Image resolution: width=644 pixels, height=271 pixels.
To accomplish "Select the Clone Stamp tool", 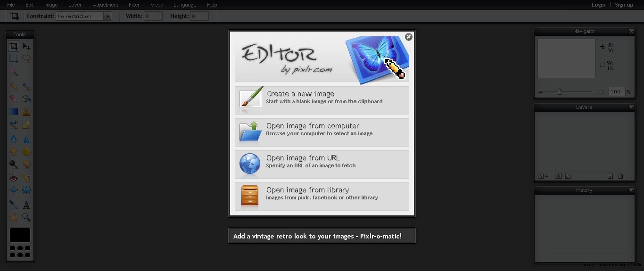I will click(26, 112).
